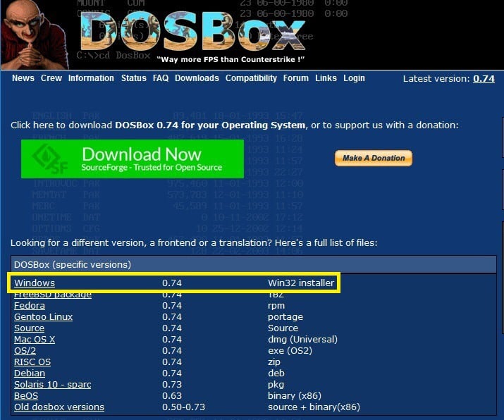Click the '0.50-0.73' version text
504x420 pixels.
pyautogui.click(x=183, y=407)
